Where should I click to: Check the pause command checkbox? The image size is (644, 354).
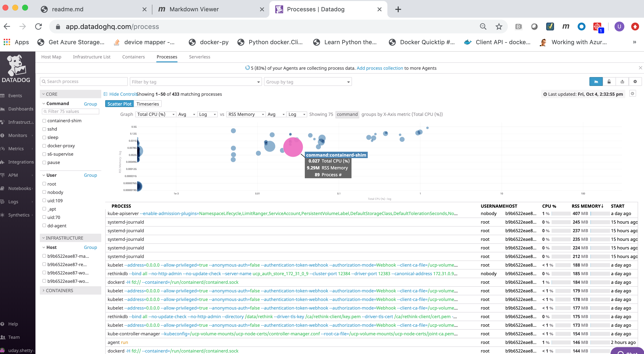(44, 163)
